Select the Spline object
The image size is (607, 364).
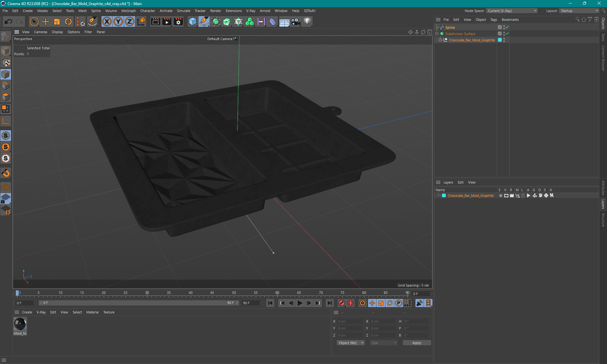450,27
